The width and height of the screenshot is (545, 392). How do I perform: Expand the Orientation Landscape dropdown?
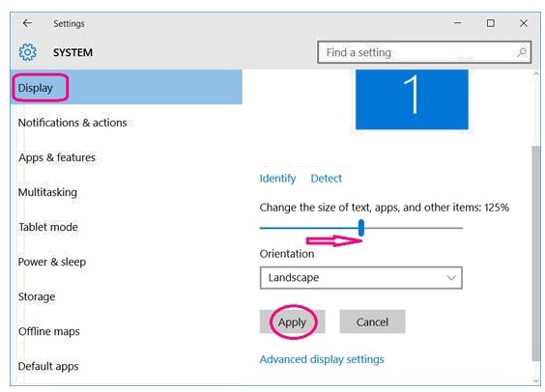360,278
